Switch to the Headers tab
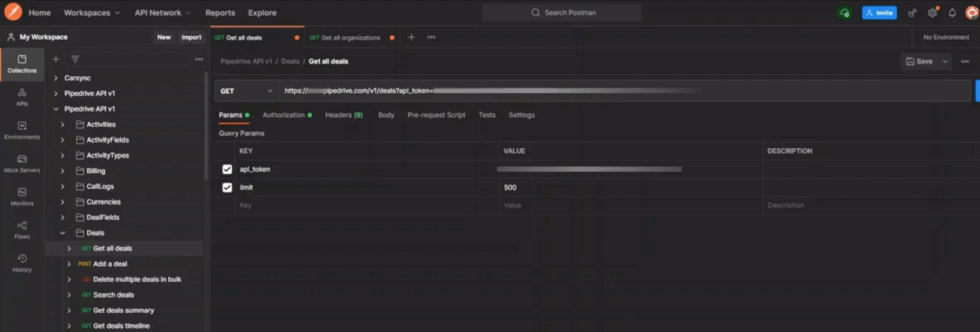980x332 pixels. pyautogui.click(x=344, y=115)
